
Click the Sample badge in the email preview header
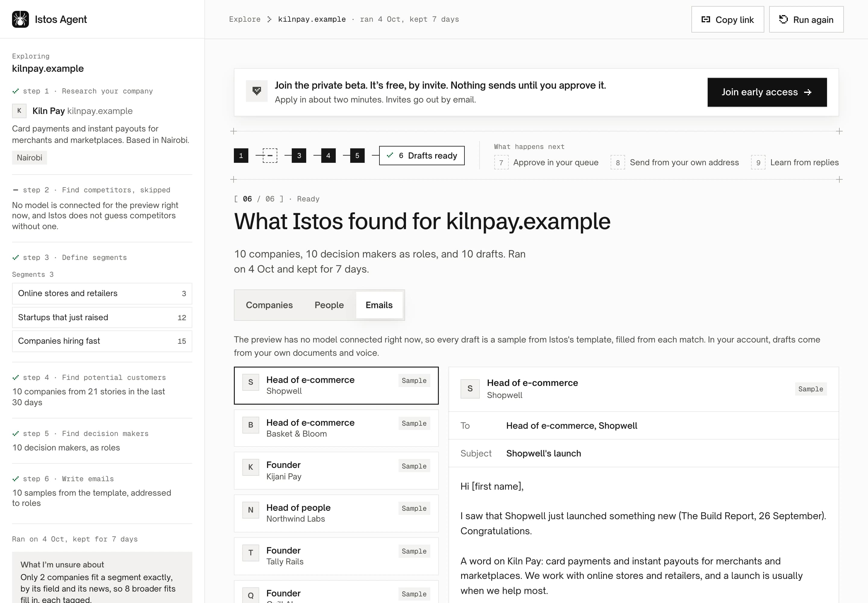click(811, 389)
